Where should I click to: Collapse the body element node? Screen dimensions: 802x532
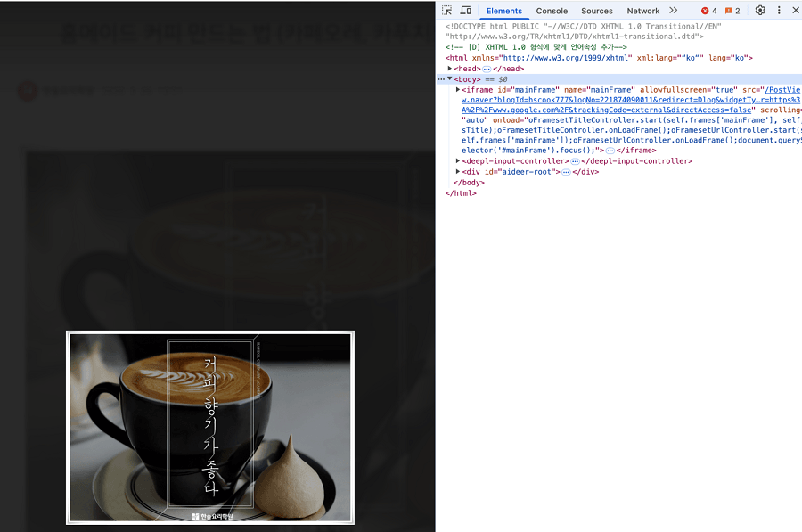[450, 79]
